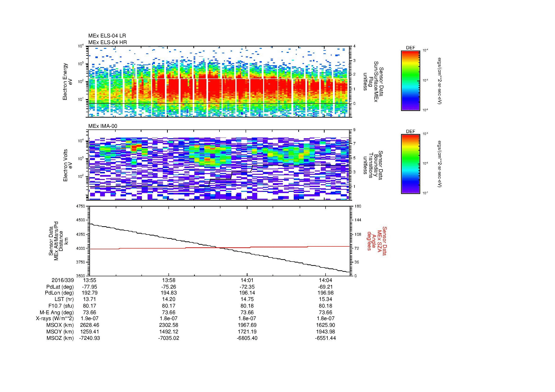555x392 pixels.
Task: Click the LST value 14.75
Action: [247, 300]
